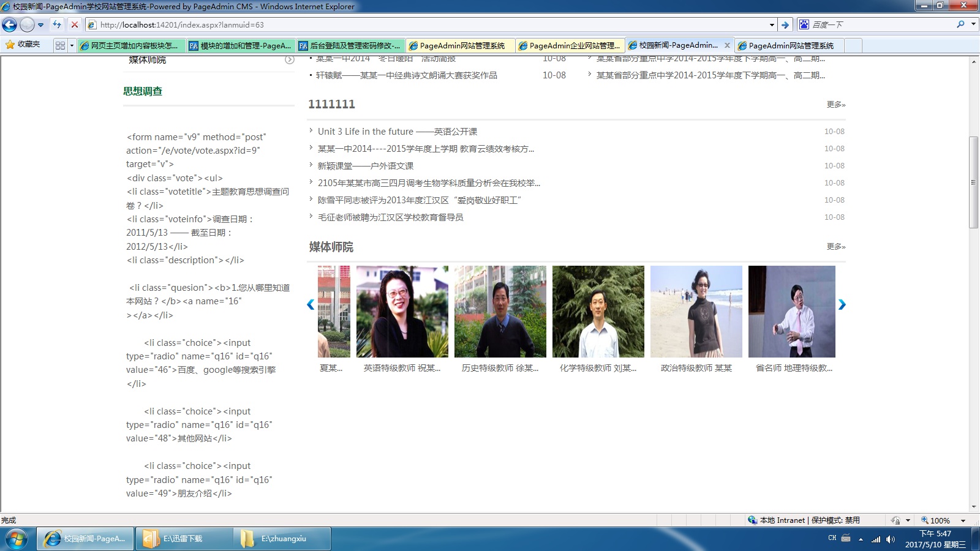Click 更多» link for the 媒体师院 section

(836, 247)
